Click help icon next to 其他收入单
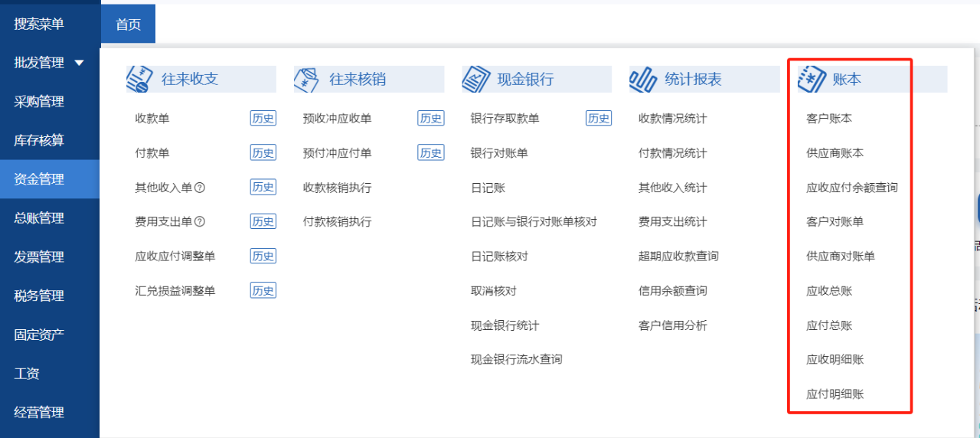Image resolution: width=980 pixels, height=438 pixels. click(200, 188)
